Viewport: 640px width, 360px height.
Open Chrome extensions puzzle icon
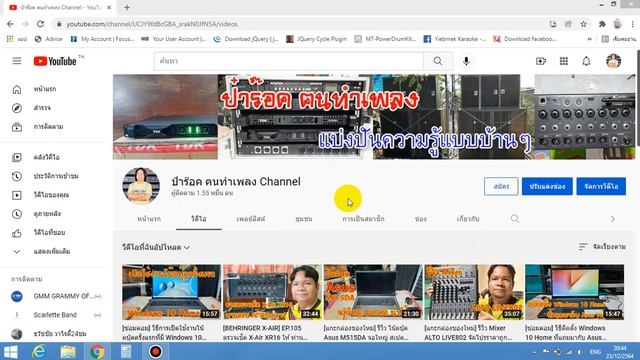[602, 24]
